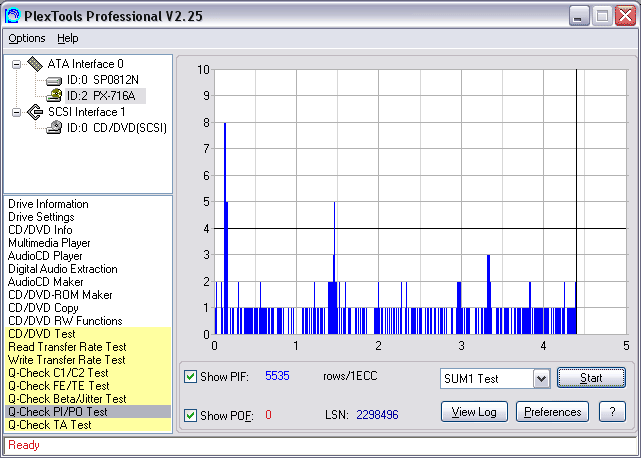Image resolution: width=641 pixels, height=458 pixels.
Task: Select Q-Check TA Test
Action: [88, 425]
